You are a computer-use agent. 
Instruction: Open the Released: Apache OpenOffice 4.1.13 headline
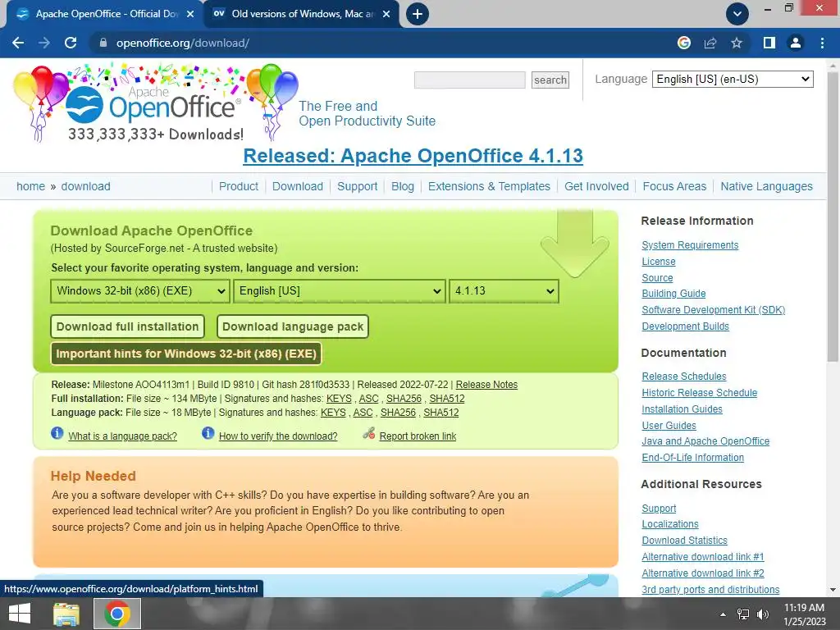point(413,156)
